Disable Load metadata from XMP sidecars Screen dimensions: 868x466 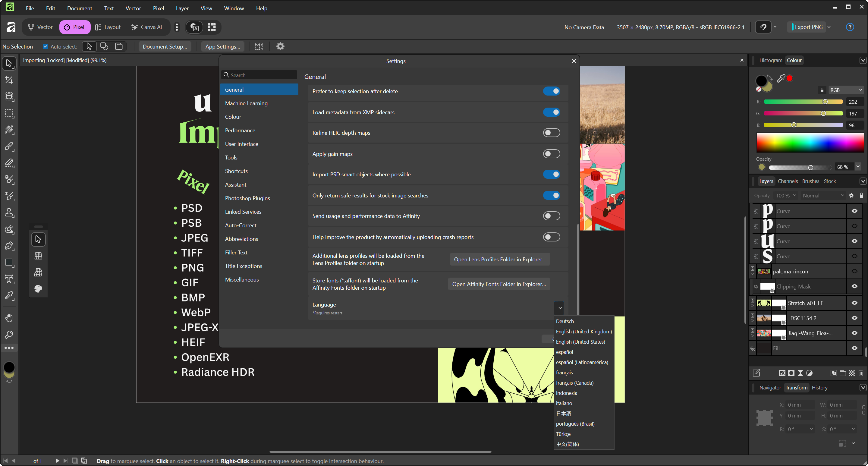[551, 112]
